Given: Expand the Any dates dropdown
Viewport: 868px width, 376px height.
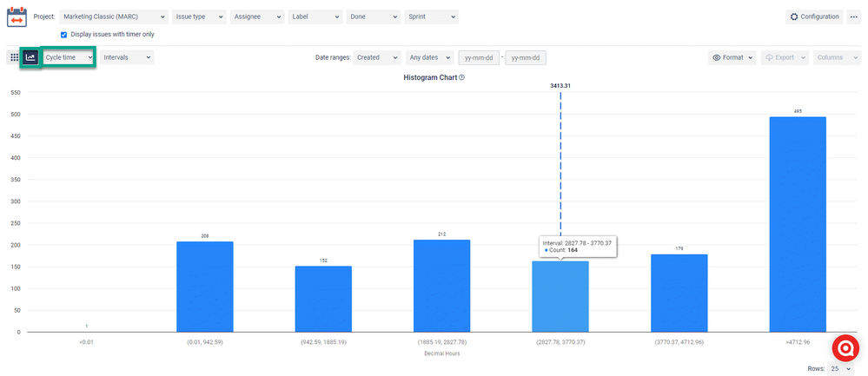Looking at the screenshot, I should click(429, 57).
